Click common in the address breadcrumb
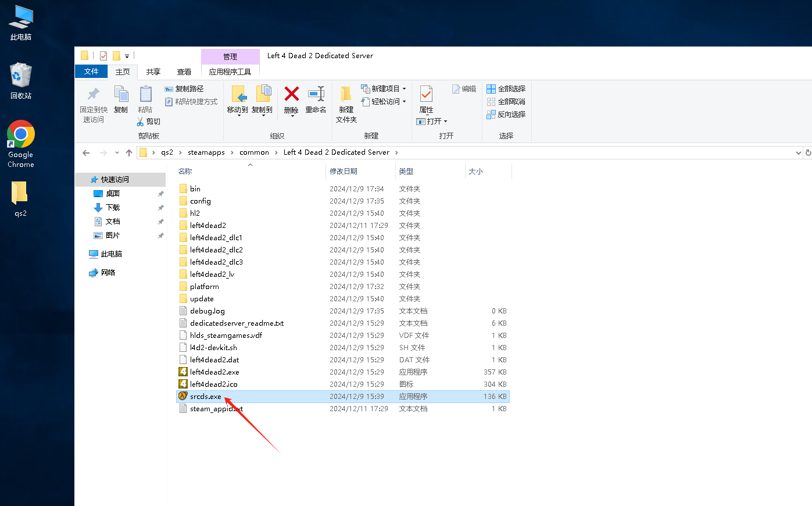The height and width of the screenshot is (506, 812). point(254,152)
